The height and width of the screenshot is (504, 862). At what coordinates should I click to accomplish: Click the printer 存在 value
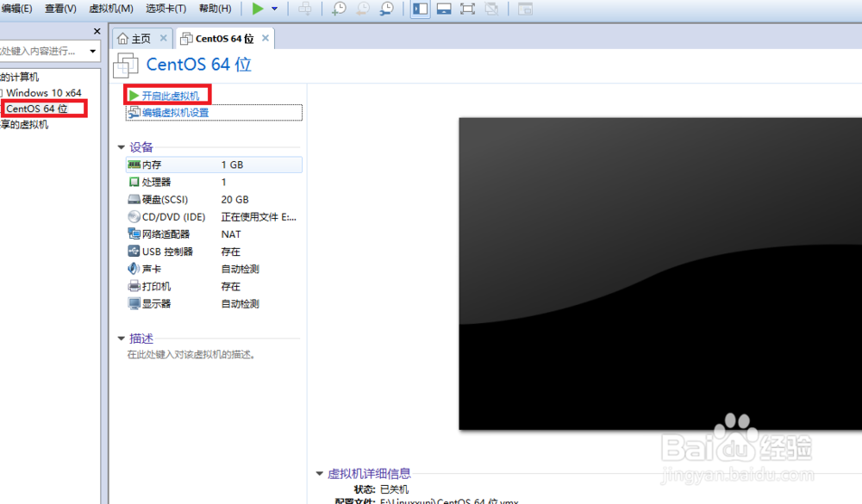[x=230, y=286]
